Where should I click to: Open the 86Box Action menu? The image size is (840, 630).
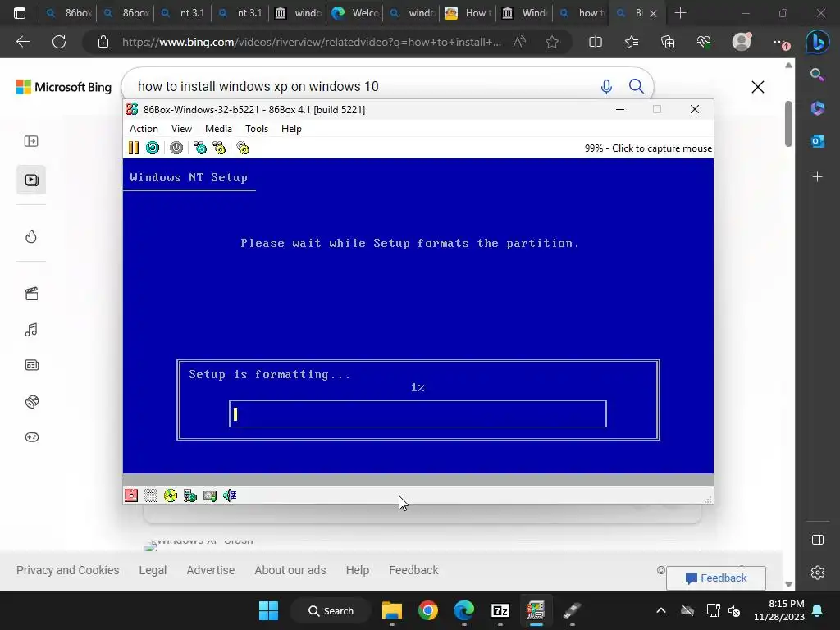click(x=144, y=129)
